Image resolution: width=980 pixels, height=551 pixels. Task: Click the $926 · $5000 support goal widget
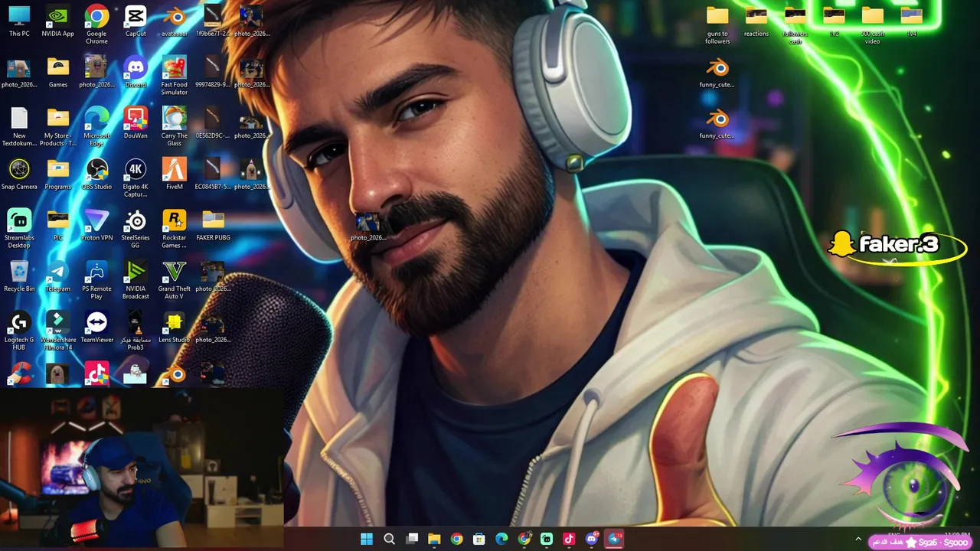tap(920, 543)
